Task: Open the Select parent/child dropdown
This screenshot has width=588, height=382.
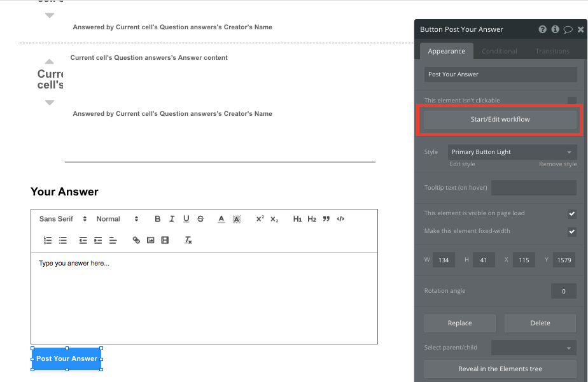Action: [533, 347]
